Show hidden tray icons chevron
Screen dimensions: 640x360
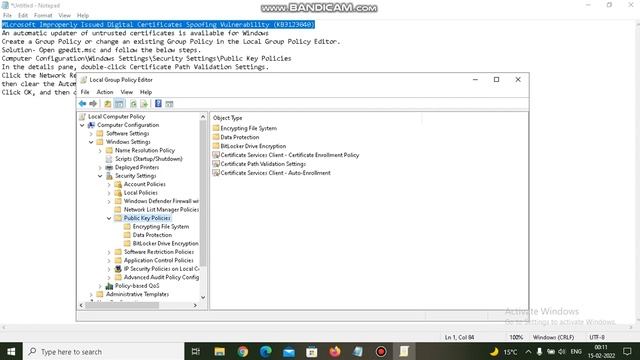[528, 351]
